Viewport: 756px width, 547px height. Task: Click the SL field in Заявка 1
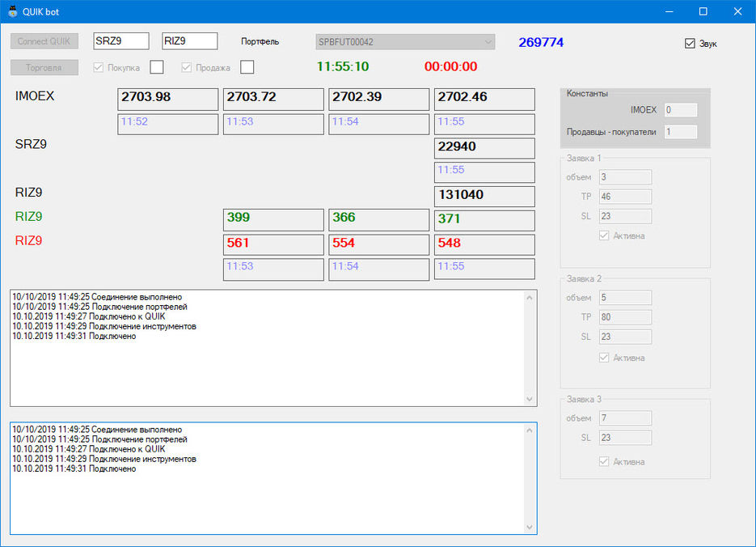click(625, 216)
